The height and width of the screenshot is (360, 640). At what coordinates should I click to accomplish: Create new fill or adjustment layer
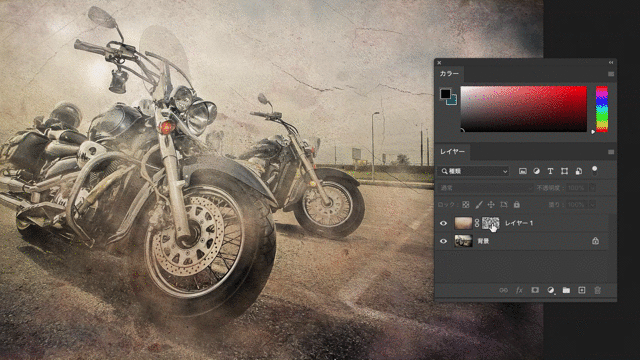tap(551, 290)
